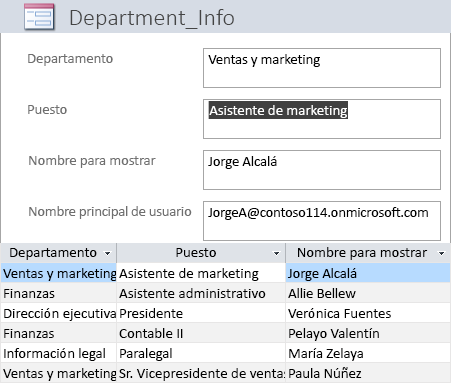Select Ventas y marketing cell in Jorge Alcalá row

click(x=59, y=273)
